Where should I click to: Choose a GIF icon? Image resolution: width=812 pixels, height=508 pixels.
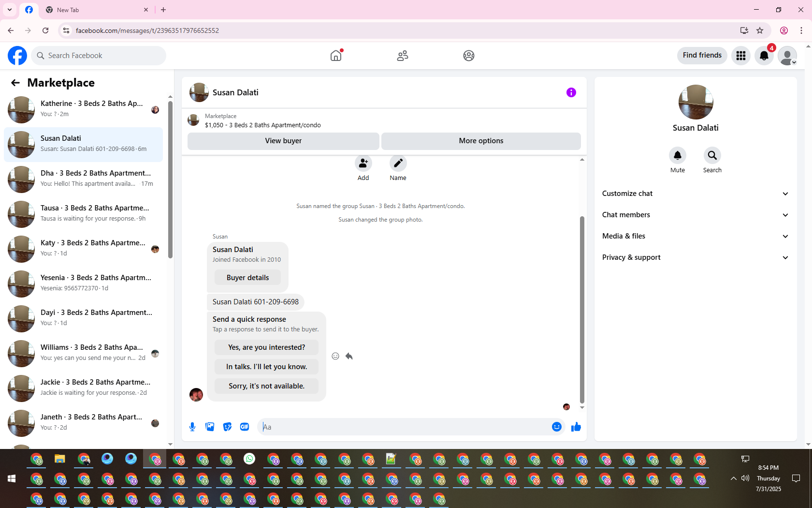(245, 427)
